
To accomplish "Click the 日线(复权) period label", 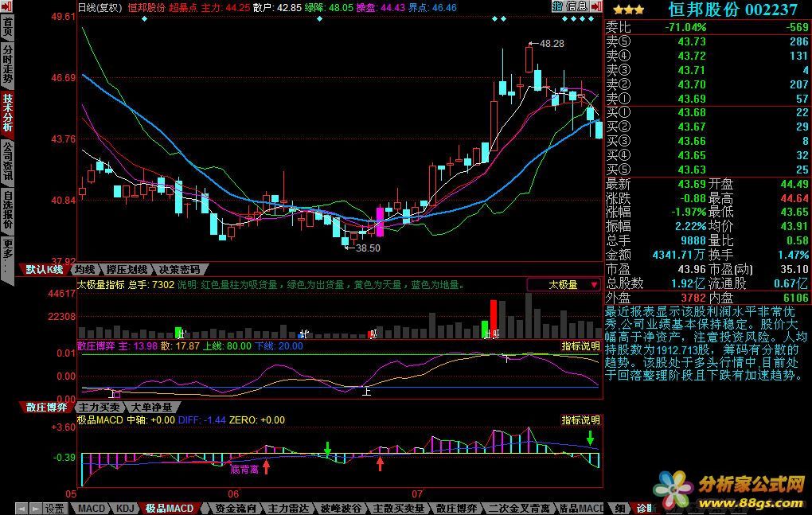I will [100, 8].
